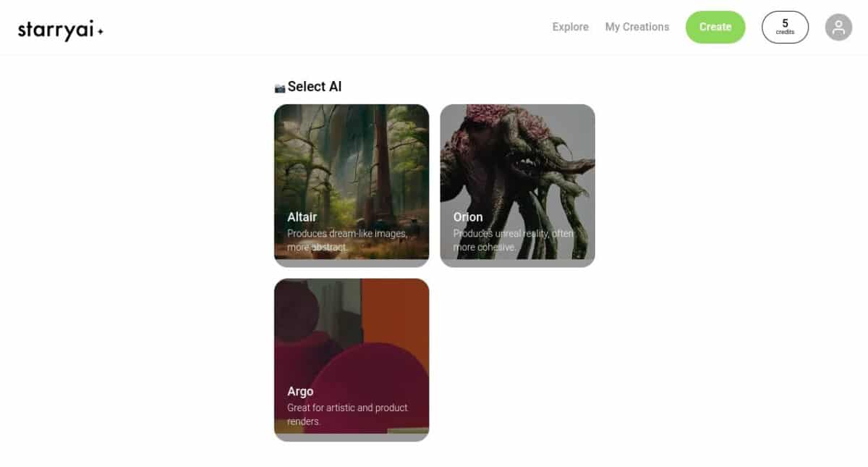
Task: Click the 'Great for artistic and product renders' text
Action: point(347,414)
